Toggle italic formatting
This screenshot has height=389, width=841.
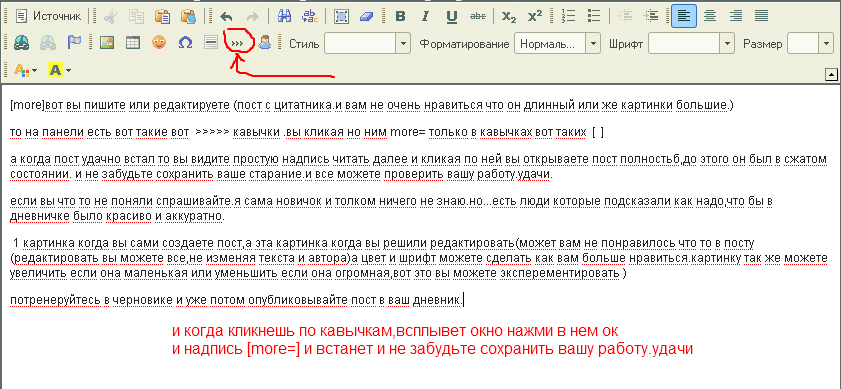click(426, 16)
